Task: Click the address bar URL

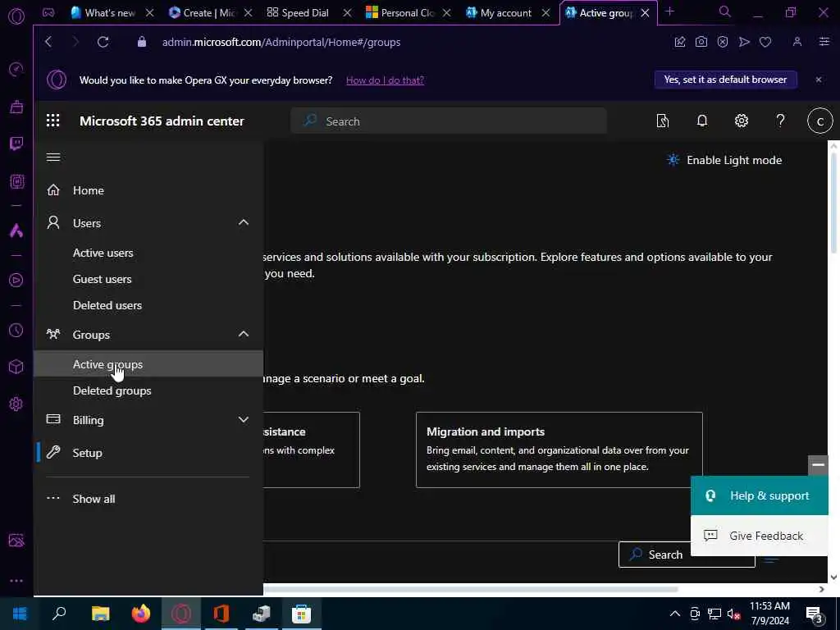Action: [x=281, y=42]
